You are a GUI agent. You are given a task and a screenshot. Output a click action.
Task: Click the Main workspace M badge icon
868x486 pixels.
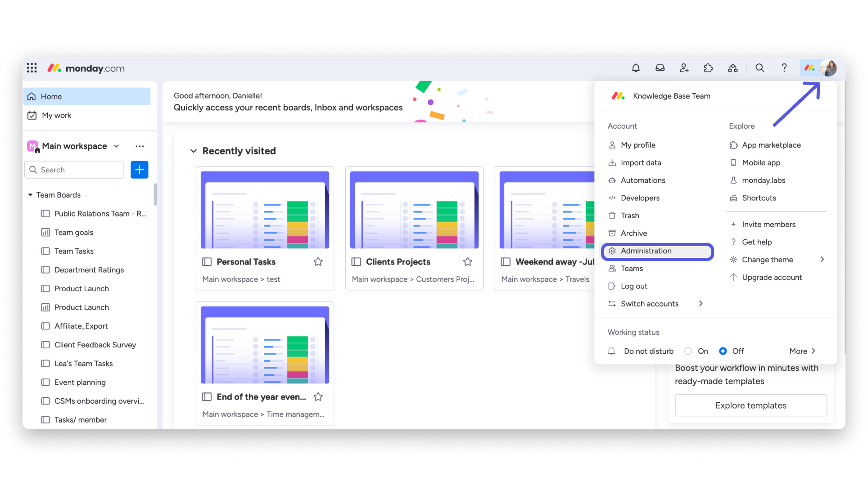click(x=33, y=146)
